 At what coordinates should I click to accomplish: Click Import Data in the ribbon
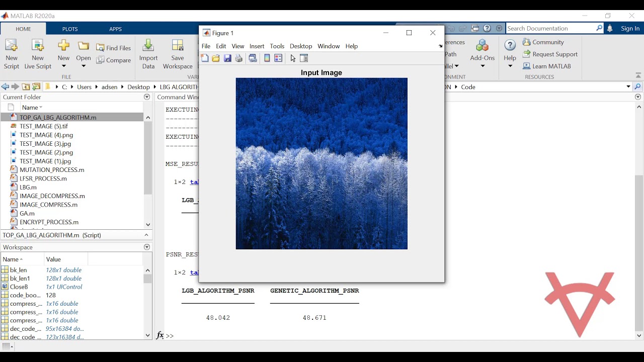[148, 54]
